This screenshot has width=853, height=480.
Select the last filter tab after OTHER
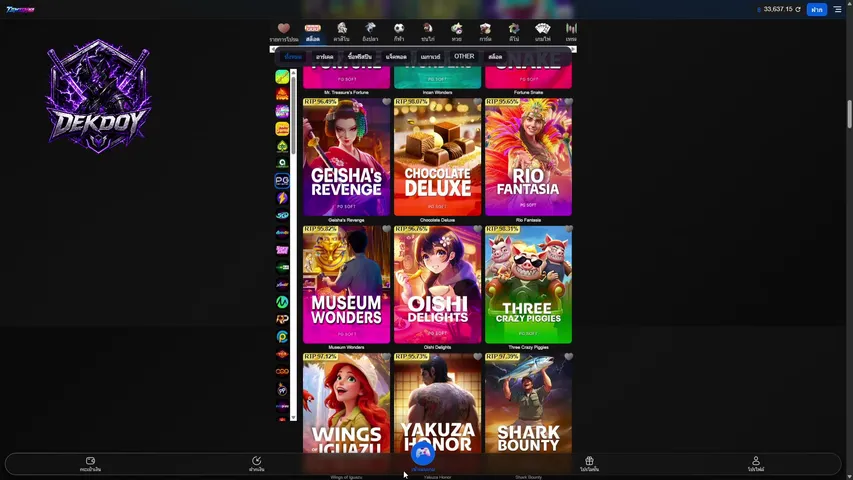(x=495, y=57)
